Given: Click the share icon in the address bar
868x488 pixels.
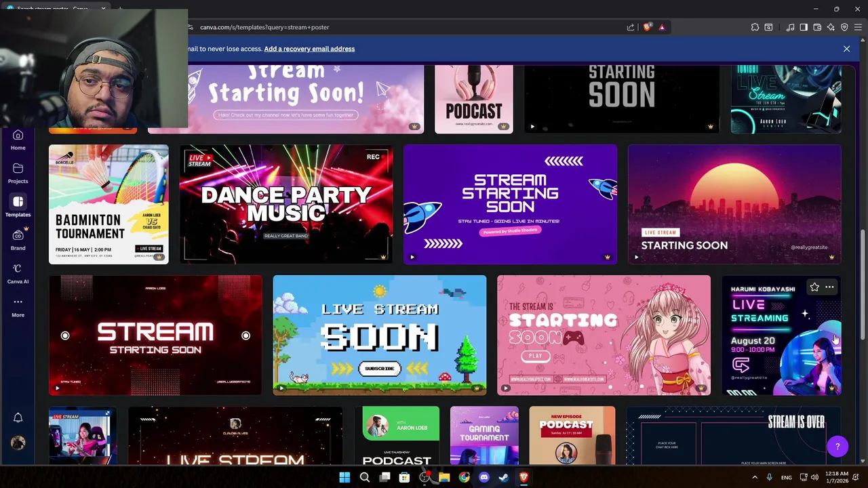Looking at the screenshot, I should pyautogui.click(x=631, y=27).
